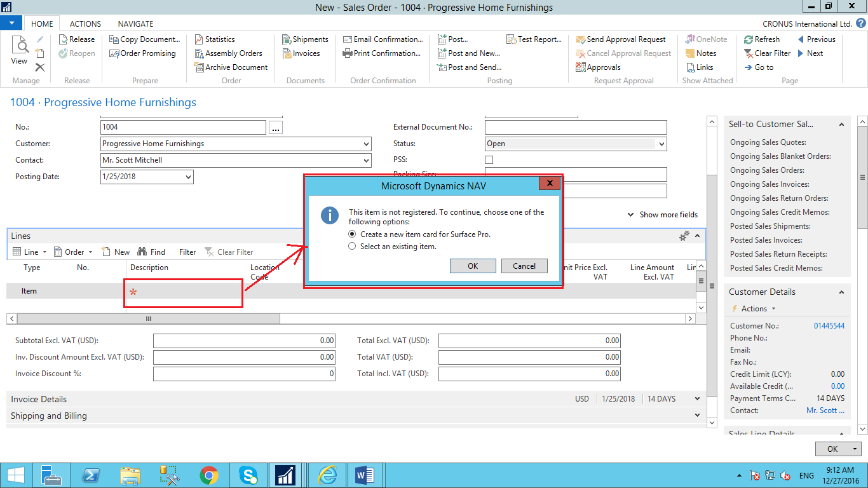The image size is (868, 488).
Task: Open Links attachment
Action: point(700,67)
